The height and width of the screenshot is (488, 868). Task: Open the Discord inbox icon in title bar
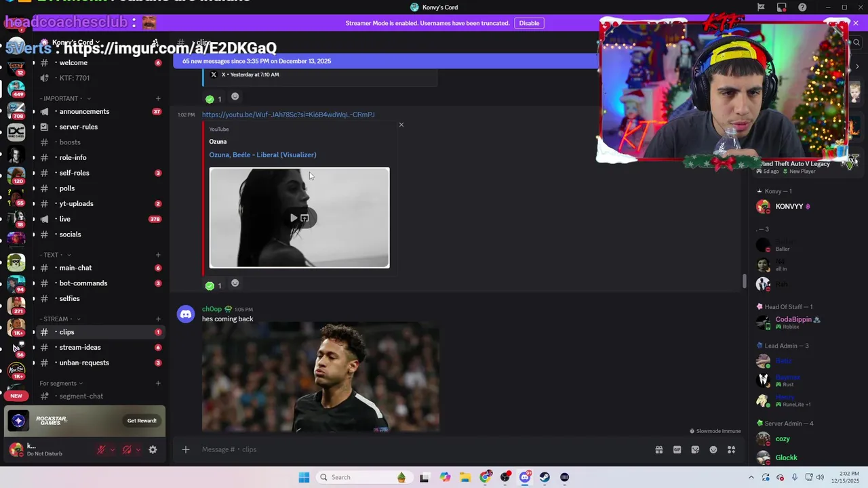(782, 7)
